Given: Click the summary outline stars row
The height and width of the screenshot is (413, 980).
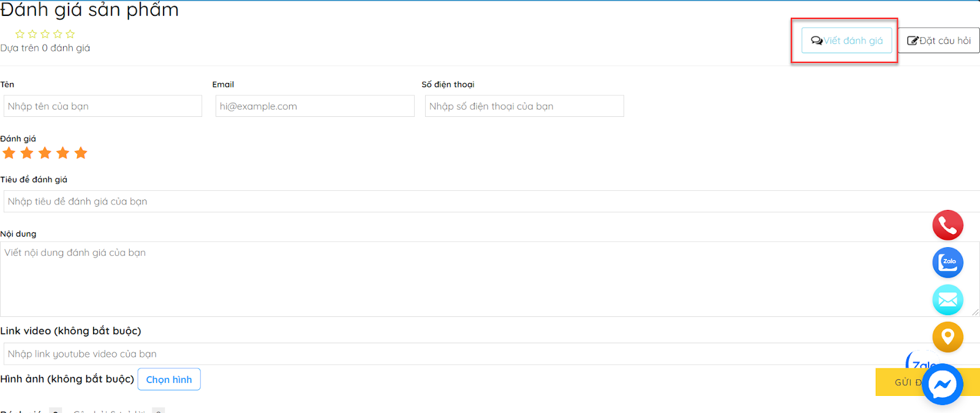Looking at the screenshot, I should tap(45, 34).
